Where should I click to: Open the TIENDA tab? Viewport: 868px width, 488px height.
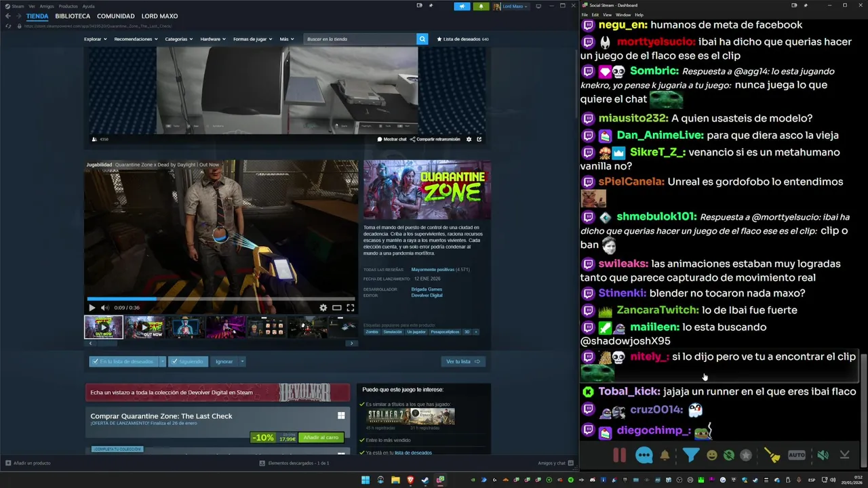37,16
